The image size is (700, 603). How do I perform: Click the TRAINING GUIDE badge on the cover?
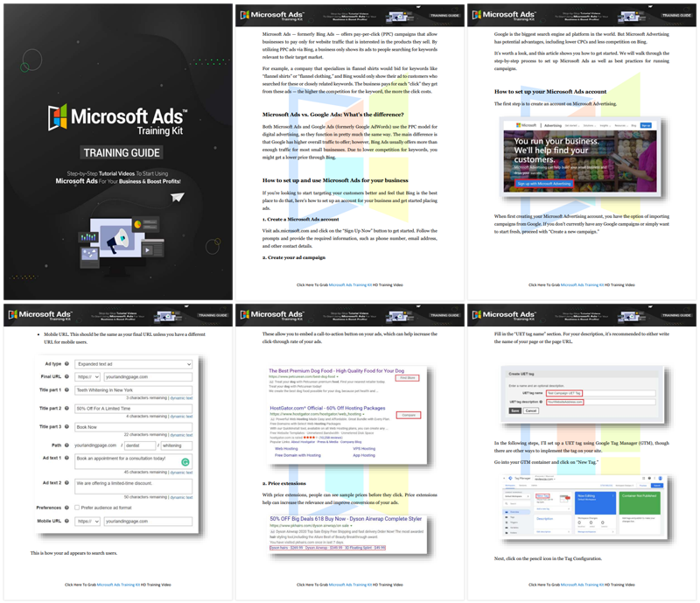(x=122, y=153)
